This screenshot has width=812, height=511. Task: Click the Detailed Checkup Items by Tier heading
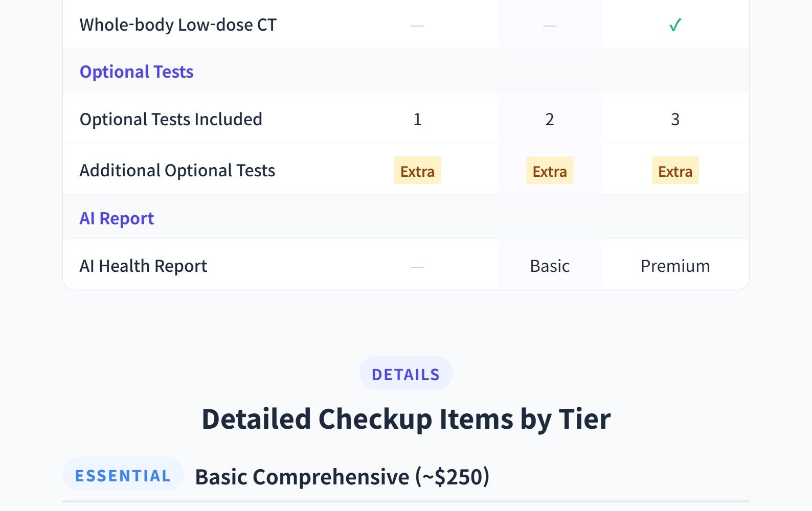tap(406, 419)
